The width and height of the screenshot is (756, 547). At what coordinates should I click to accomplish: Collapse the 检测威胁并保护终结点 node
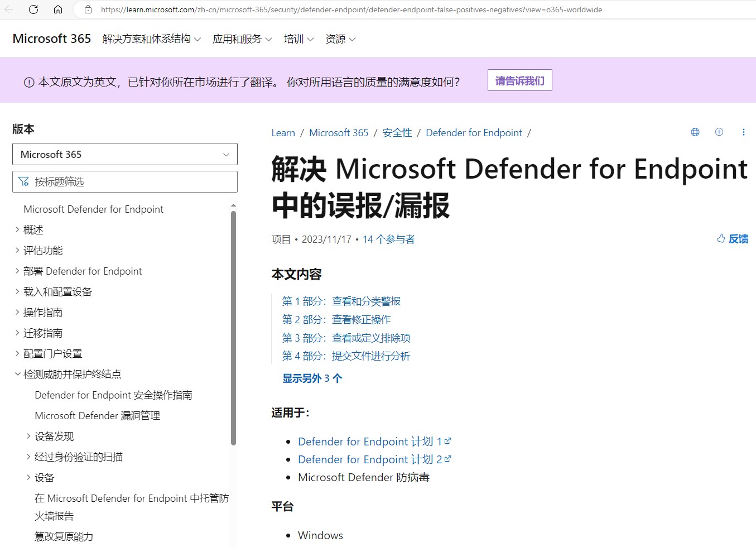17,374
